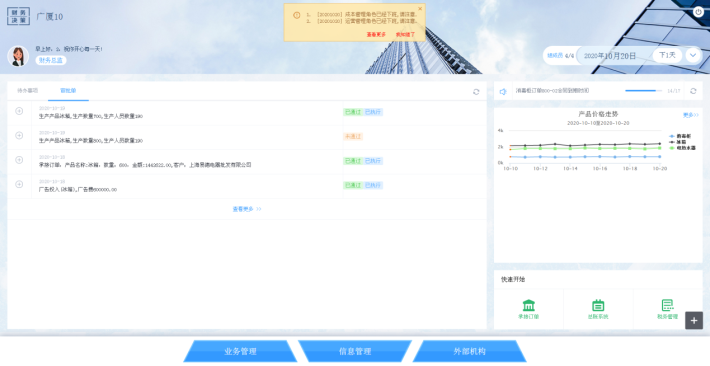The height and width of the screenshot is (366, 710).
Task: Click the 财务总监 role badge
Action: (51, 60)
